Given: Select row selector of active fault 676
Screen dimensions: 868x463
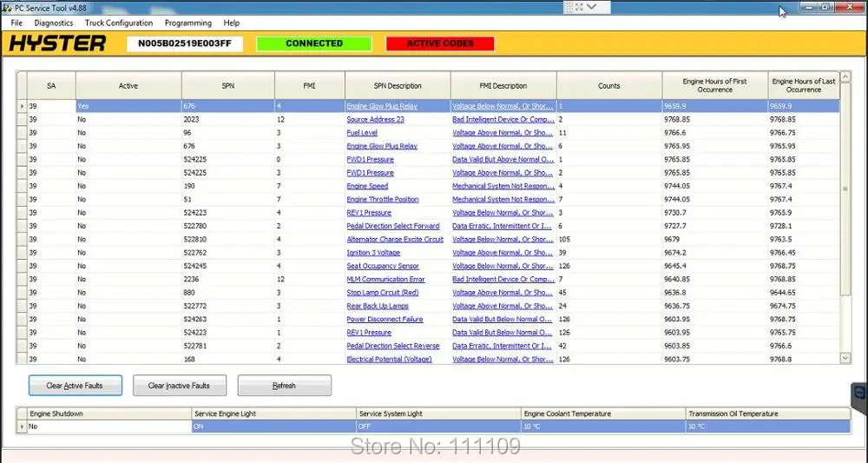Looking at the screenshot, I should click(22, 106).
